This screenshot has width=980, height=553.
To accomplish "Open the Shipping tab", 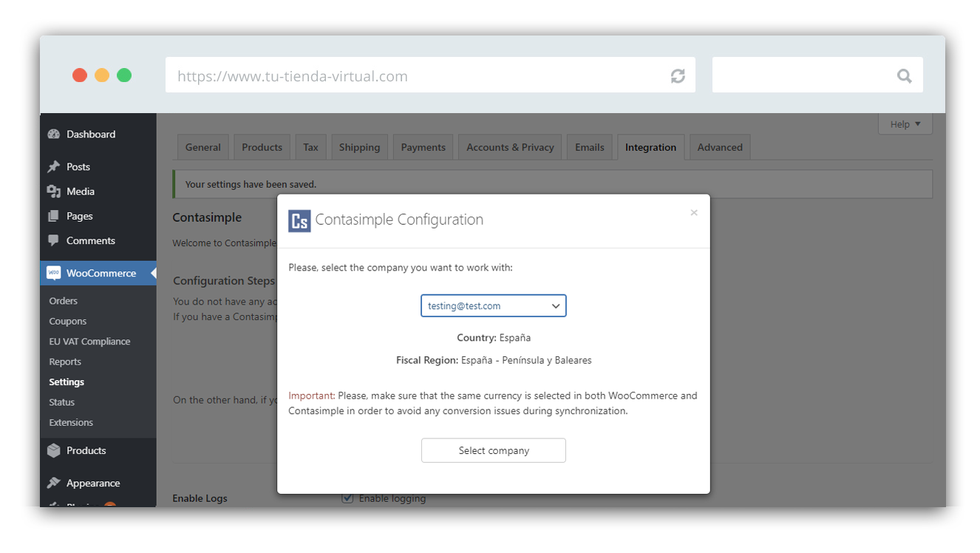I will [360, 147].
